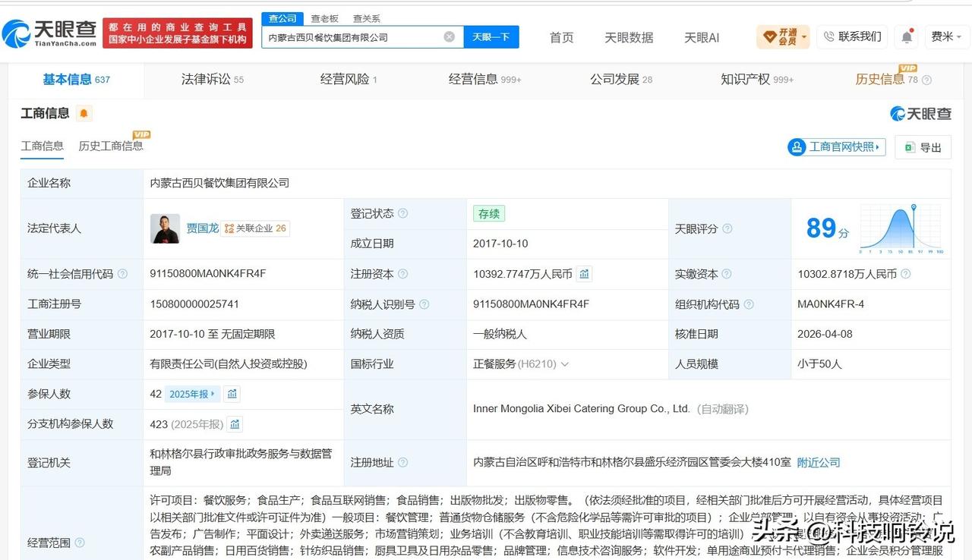The height and width of the screenshot is (560, 972).
Task: Click the 天眼评分 score distribution chart
Action: click(x=901, y=228)
